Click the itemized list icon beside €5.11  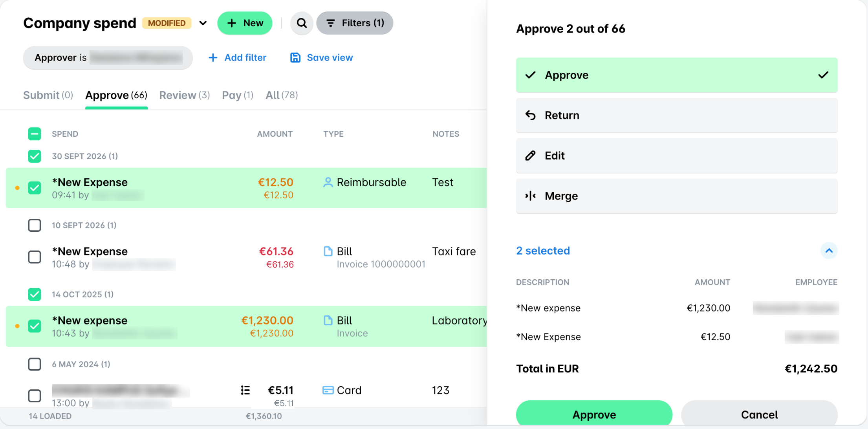(x=245, y=390)
